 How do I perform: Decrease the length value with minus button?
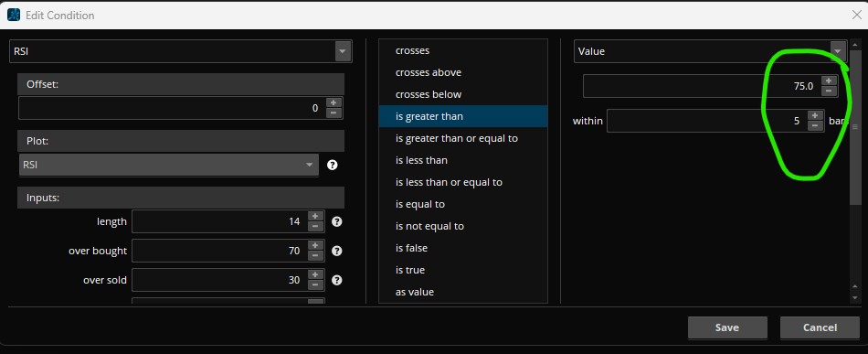[x=315, y=226]
